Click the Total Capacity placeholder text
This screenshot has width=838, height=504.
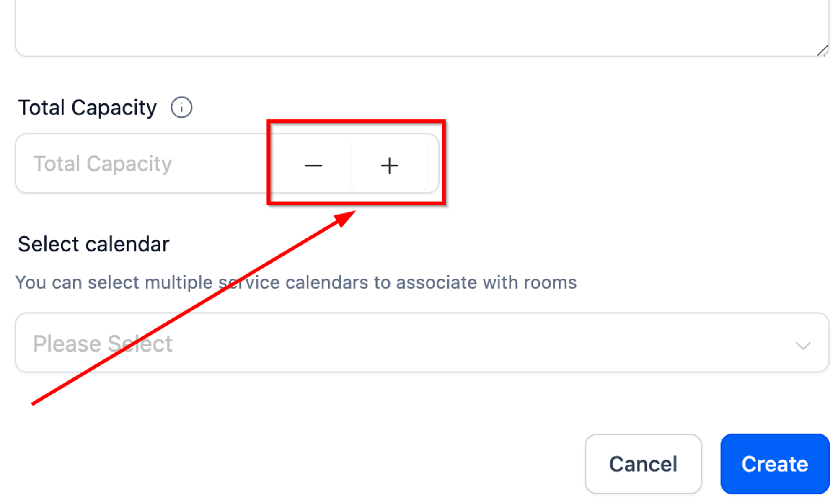pos(102,164)
